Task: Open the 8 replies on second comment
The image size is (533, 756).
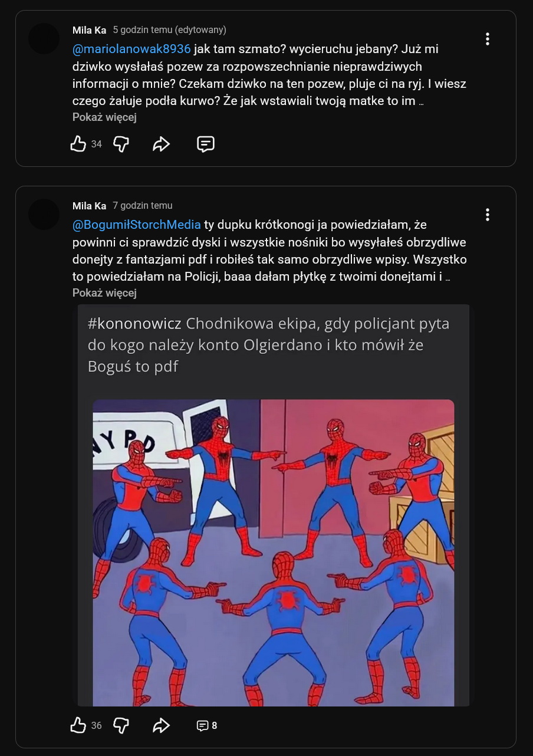Action: coord(206,725)
